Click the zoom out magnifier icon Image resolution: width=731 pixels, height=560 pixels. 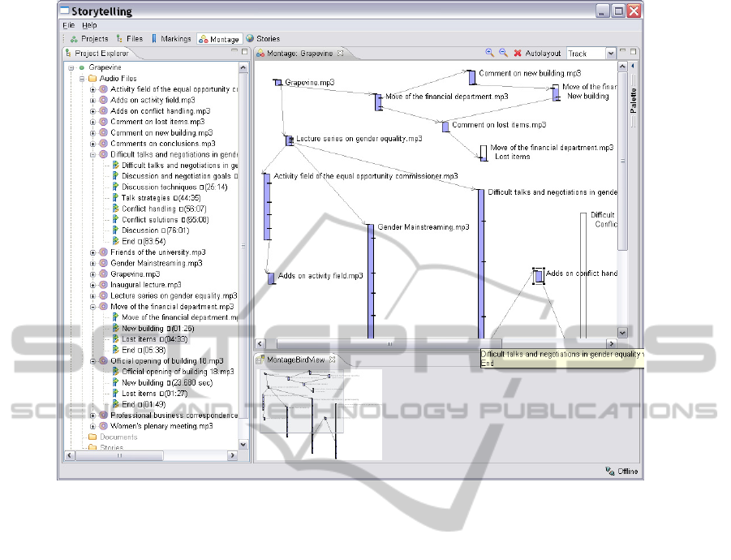pyautogui.click(x=503, y=53)
